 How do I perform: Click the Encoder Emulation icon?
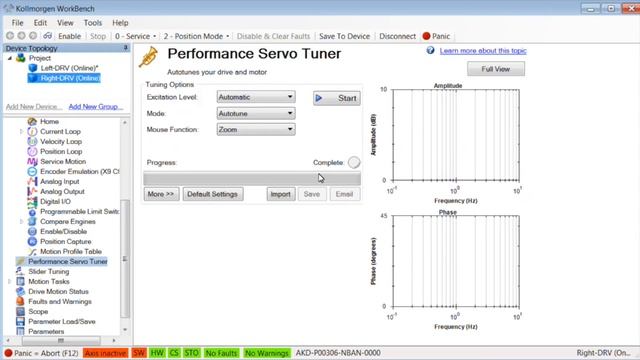click(32, 171)
